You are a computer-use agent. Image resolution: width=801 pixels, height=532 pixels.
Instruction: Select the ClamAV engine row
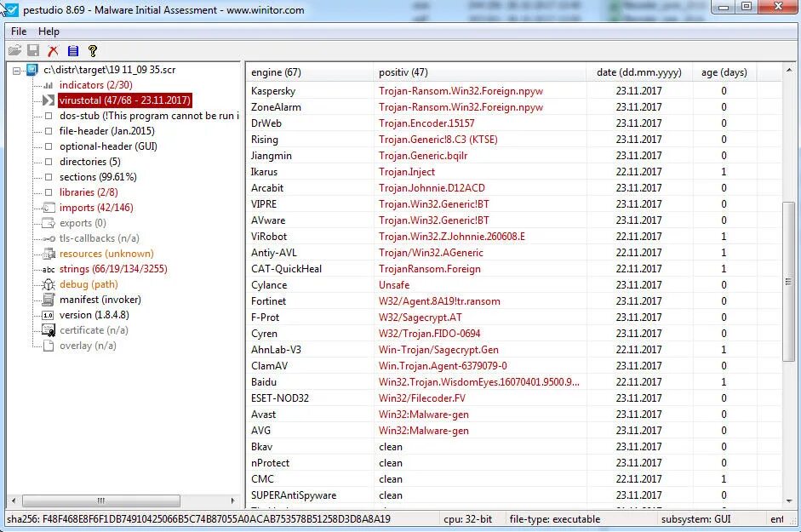[513, 366]
